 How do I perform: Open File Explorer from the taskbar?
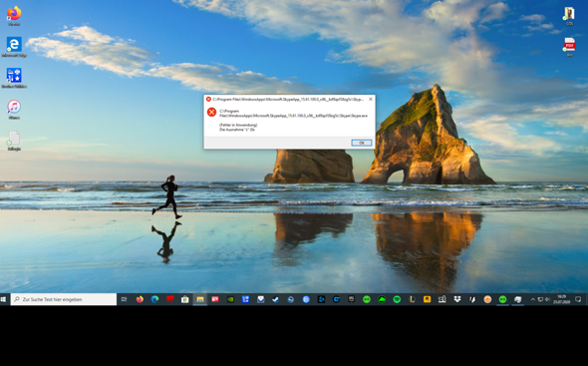click(200, 299)
